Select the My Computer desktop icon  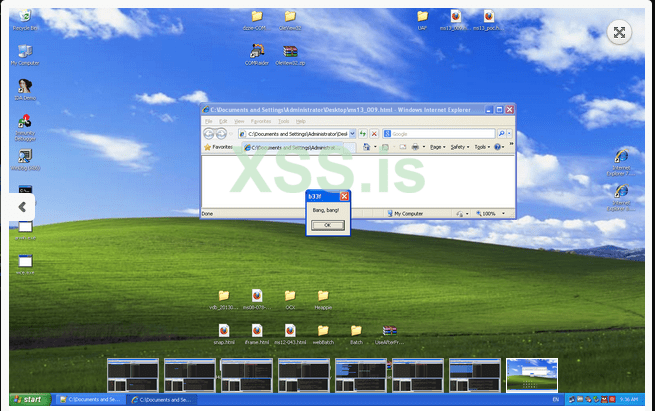tap(25, 53)
